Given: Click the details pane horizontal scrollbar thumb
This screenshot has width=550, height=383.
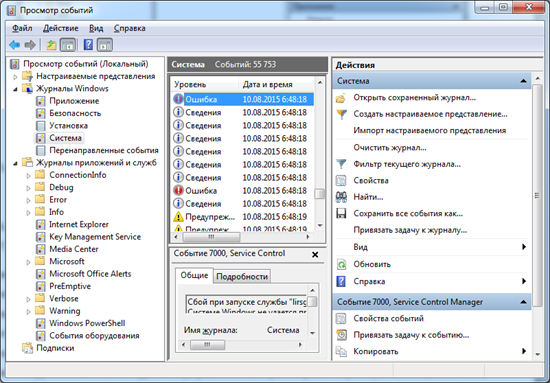Looking at the screenshot, I should (x=207, y=345).
